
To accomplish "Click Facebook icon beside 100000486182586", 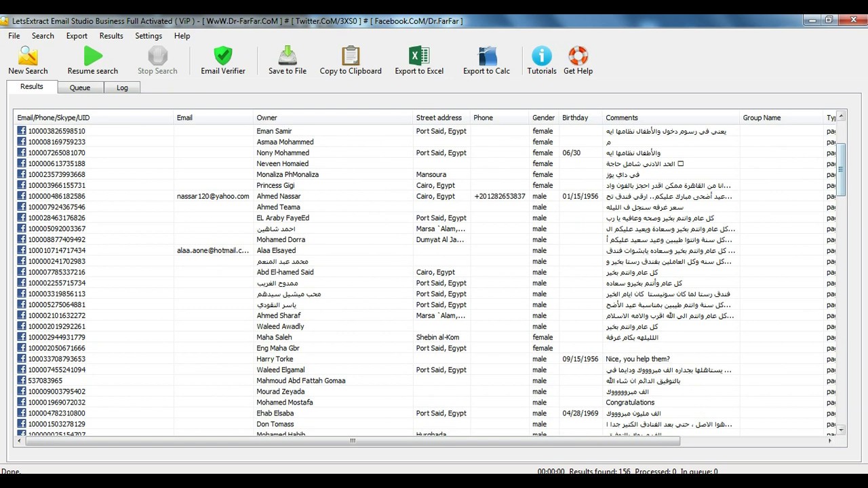I will [x=22, y=196].
